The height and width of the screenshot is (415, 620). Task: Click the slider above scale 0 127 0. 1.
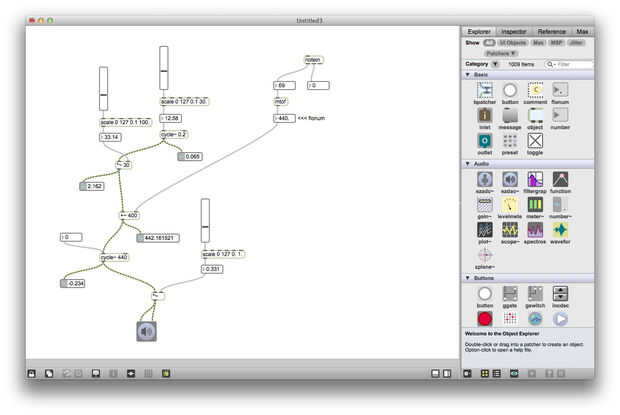(205, 221)
